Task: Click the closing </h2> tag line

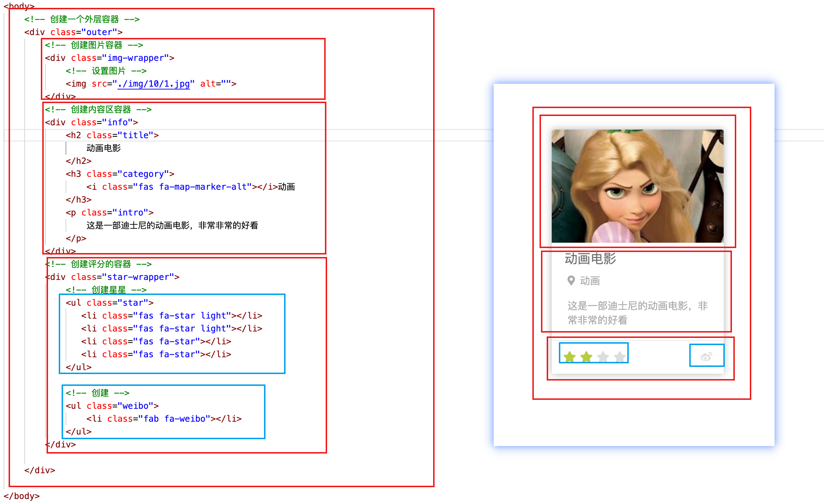Action: pos(78,161)
